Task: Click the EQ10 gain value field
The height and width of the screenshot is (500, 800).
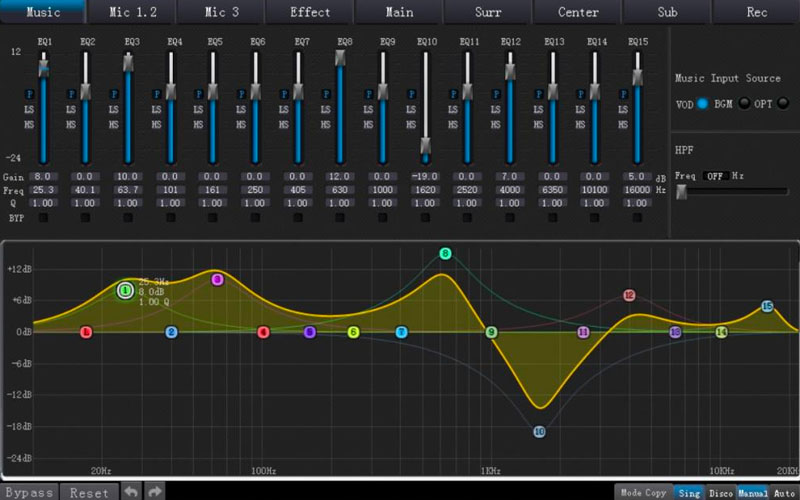Action: pyautogui.click(x=427, y=175)
